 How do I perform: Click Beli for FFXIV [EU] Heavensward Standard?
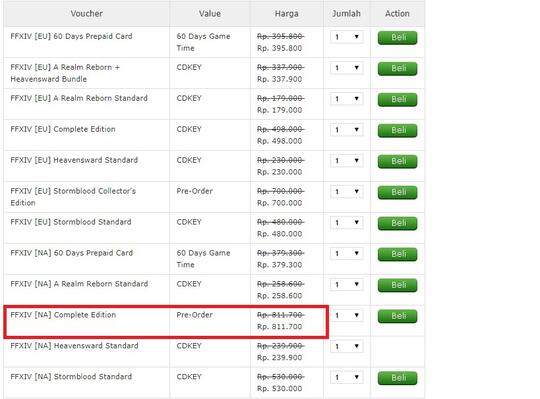click(x=397, y=161)
